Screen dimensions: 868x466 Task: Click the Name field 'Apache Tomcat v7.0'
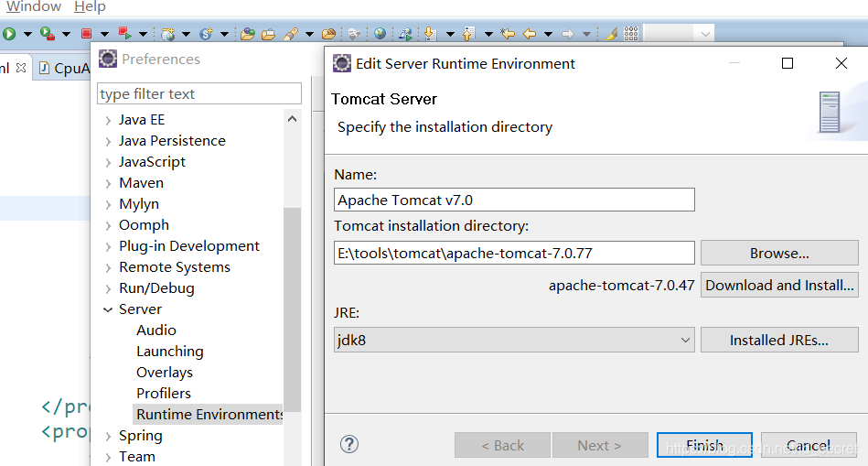[514, 200]
